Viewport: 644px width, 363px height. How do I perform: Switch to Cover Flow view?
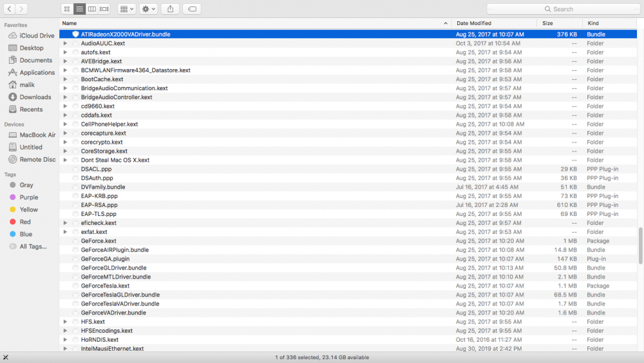point(104,9)
